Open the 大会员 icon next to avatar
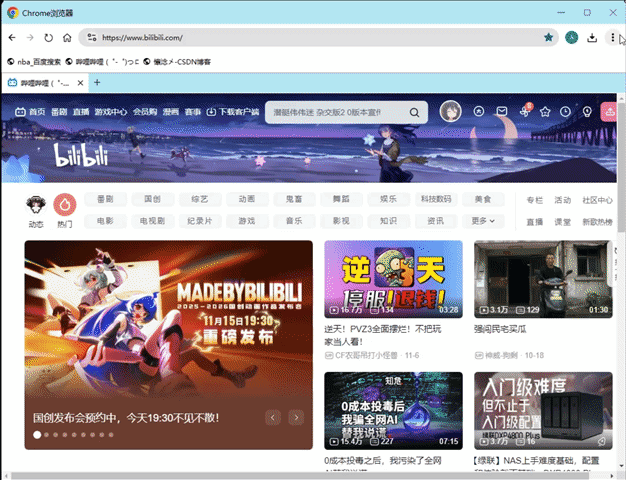This screenshot has height=480, width=626. click(x=479, y=111)
